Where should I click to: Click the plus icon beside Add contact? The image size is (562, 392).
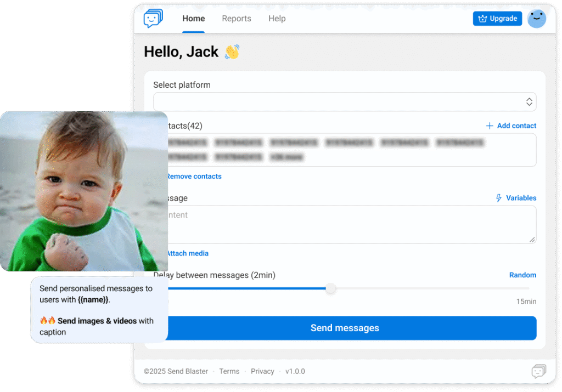point(490,126)
